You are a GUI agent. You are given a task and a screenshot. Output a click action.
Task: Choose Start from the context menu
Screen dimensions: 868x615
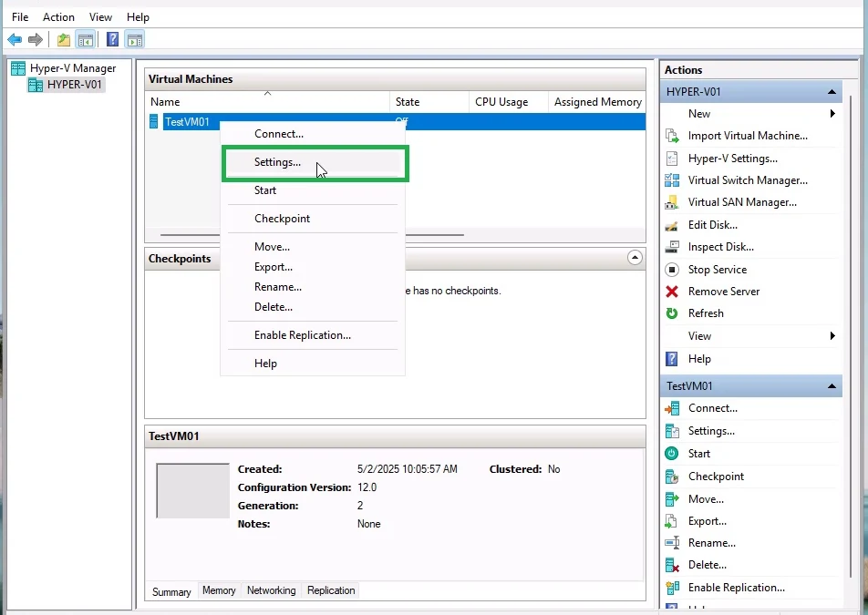coord(313,190)
